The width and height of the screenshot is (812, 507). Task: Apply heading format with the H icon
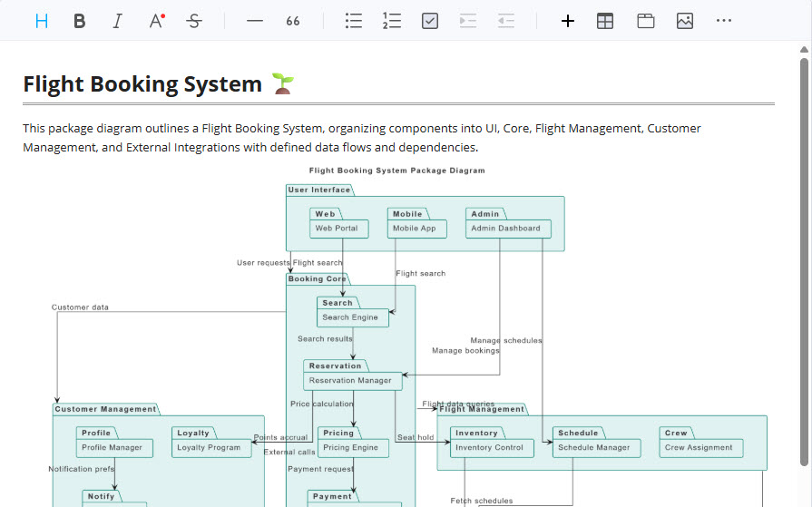tap(42, 21)
